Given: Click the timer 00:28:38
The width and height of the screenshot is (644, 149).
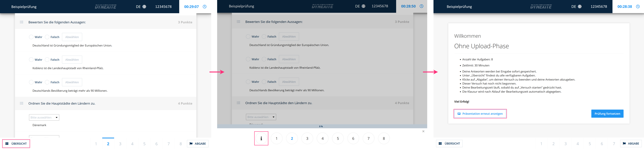Looking at the screenshot, I should (624, 7).
